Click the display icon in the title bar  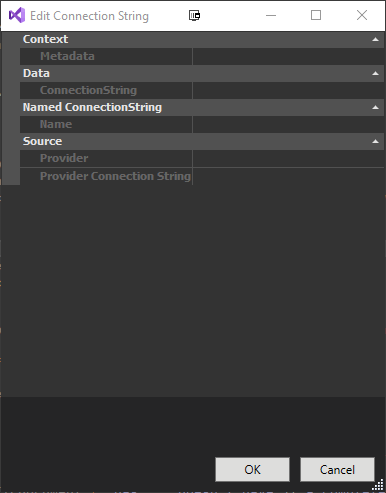(194, 15)
